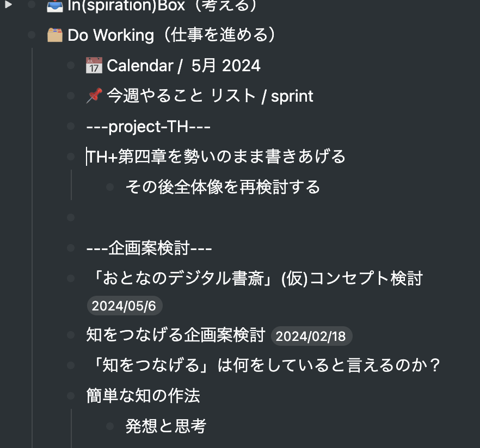Select the 知をつなげる企画案検討 item
This screenshot has width=480, height=448.
click(x=174, y=335)
